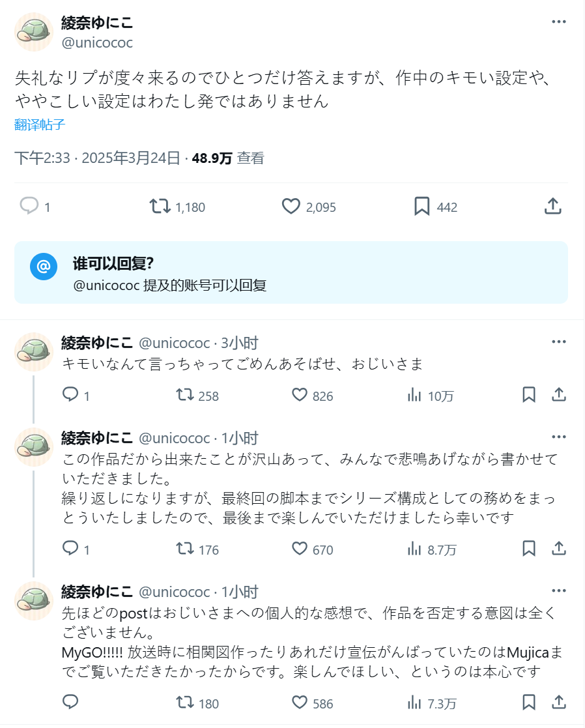Bookmark the reply posted 3小时 ago
Image resolution: width=585 pixels, height=728 pixels.
529,395
